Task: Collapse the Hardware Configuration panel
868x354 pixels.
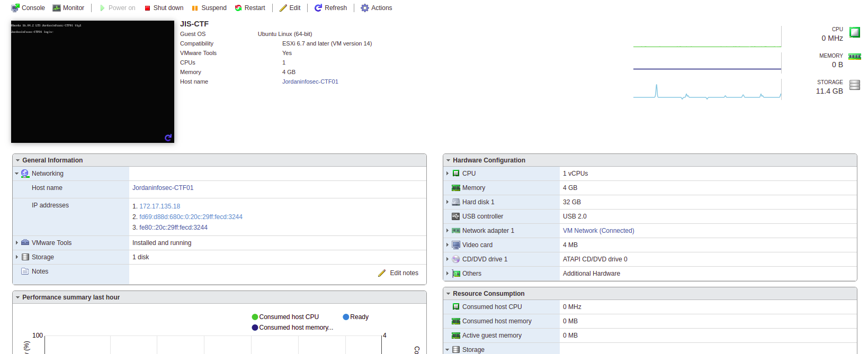Action: [448, 160]
